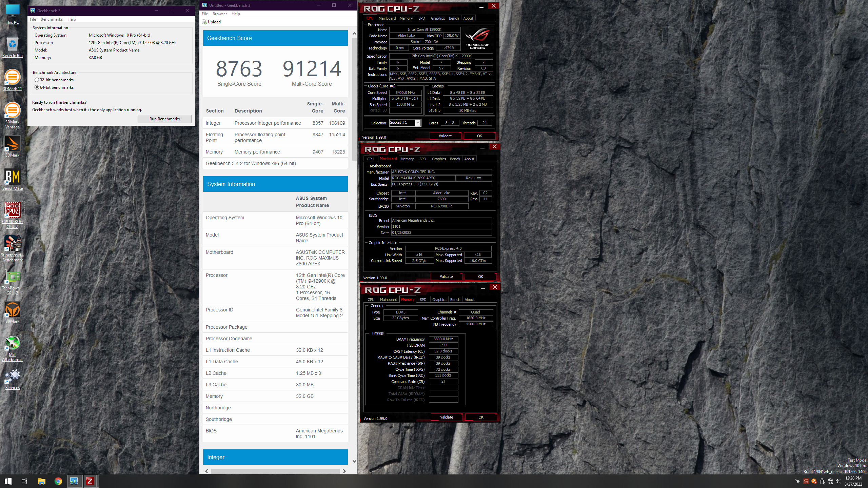The height and width of the screenshot is (488, 868).
Task: Open File menu in Untitled Geekbench window
Action: 205,14
